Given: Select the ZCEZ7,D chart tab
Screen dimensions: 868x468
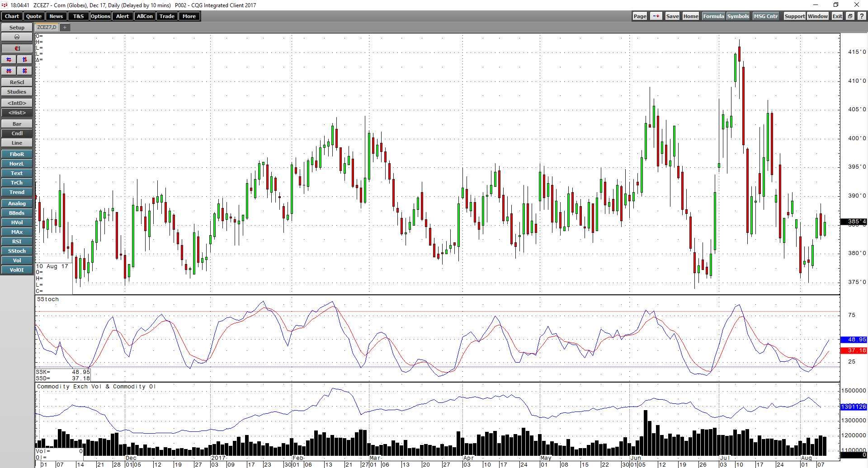Looking at the screenshot, I should click(47, 28).
